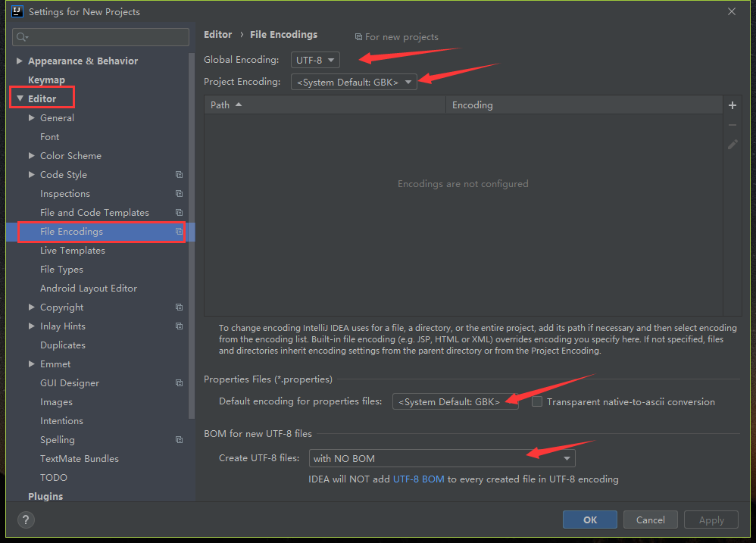Focus the settings search field

pyautogui.click(x=101, y=37)
